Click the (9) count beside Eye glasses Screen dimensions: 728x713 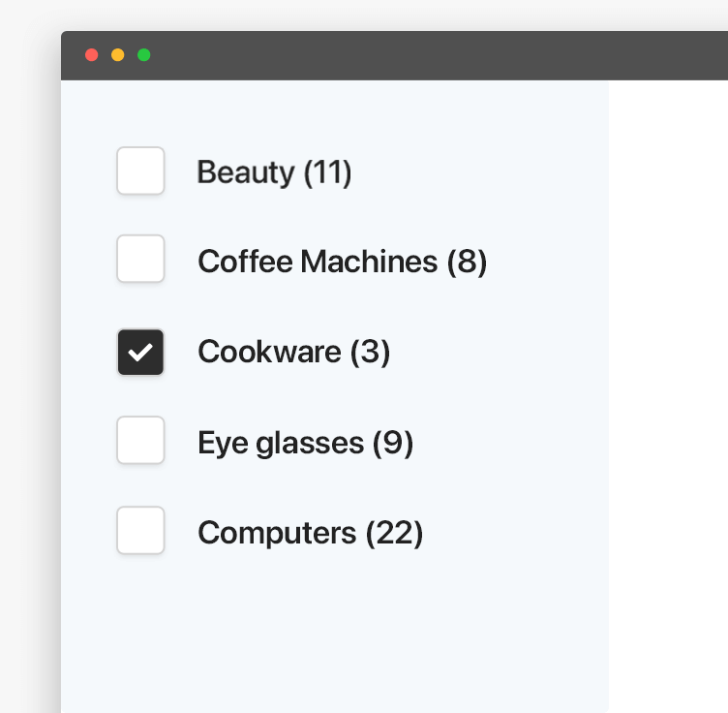(393, 443)
